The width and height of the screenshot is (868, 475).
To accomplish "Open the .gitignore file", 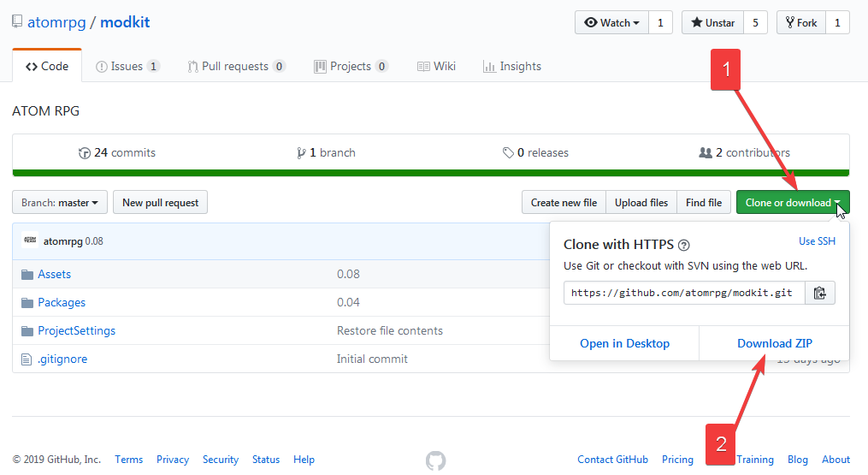I will pyautogui.click(x=62, y=359).
